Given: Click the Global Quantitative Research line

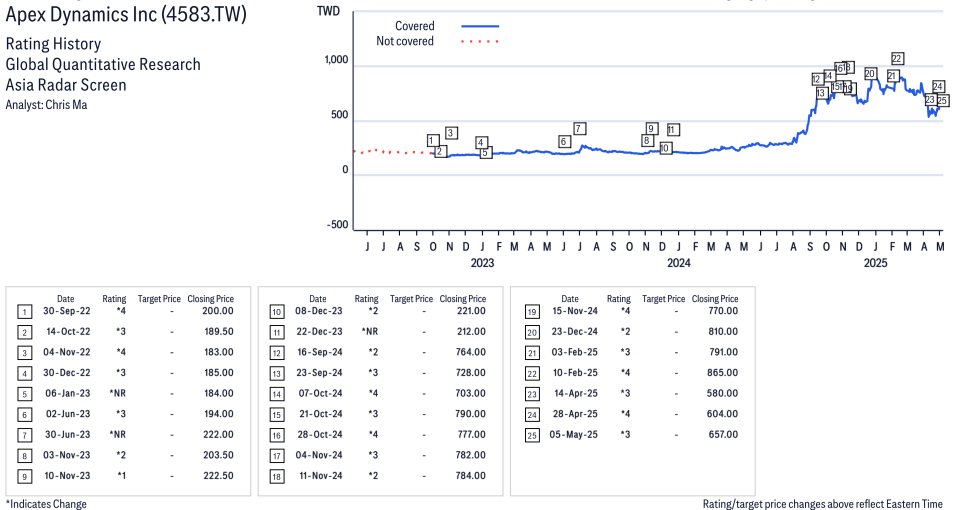Looking at the screenshot, I should (x=103, y=65).
